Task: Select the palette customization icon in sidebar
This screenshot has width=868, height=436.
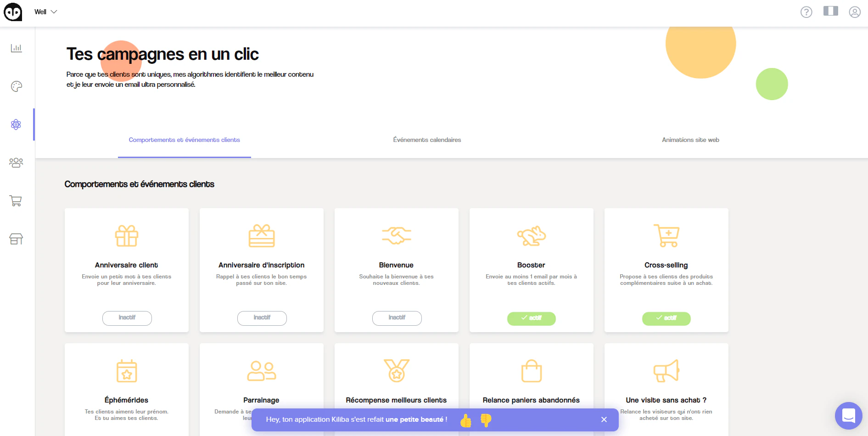Action: click(16, 86)
